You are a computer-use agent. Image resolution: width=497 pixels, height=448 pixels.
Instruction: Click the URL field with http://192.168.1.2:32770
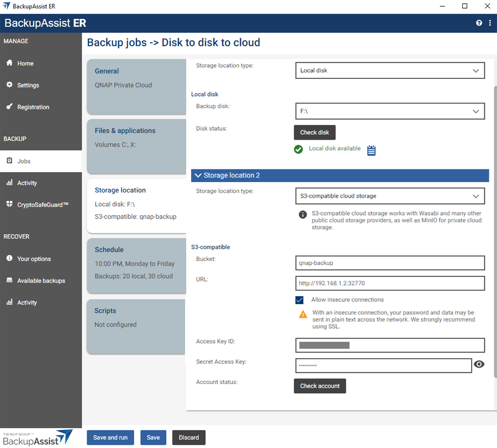(390, 283)
